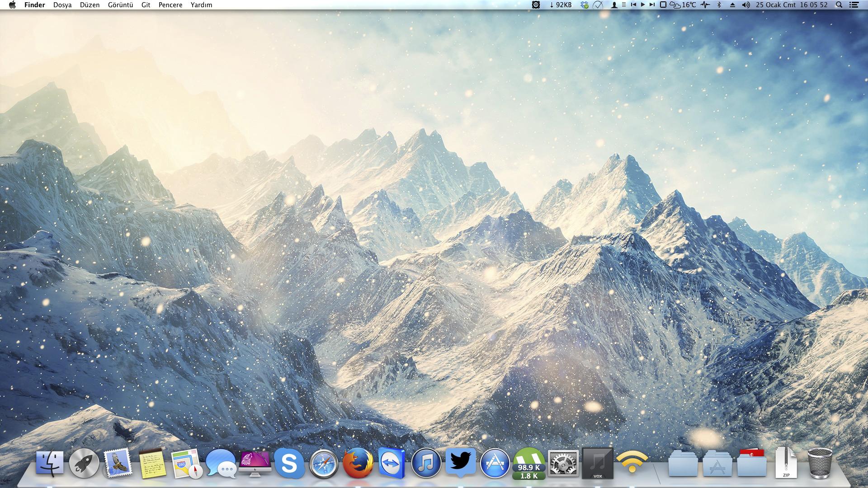Open the volume control in menu bar
This screenshot has width=868, height=488.
click(x=746, y=5)
